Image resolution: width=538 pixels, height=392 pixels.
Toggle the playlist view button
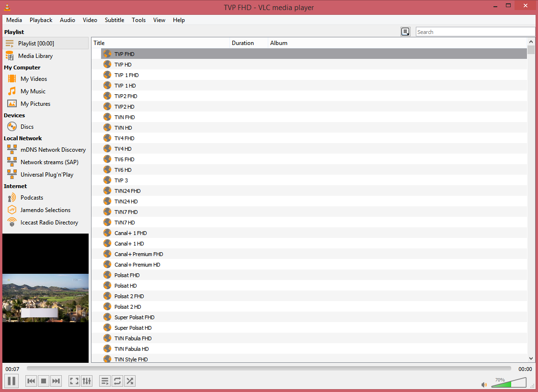(105, 381)
